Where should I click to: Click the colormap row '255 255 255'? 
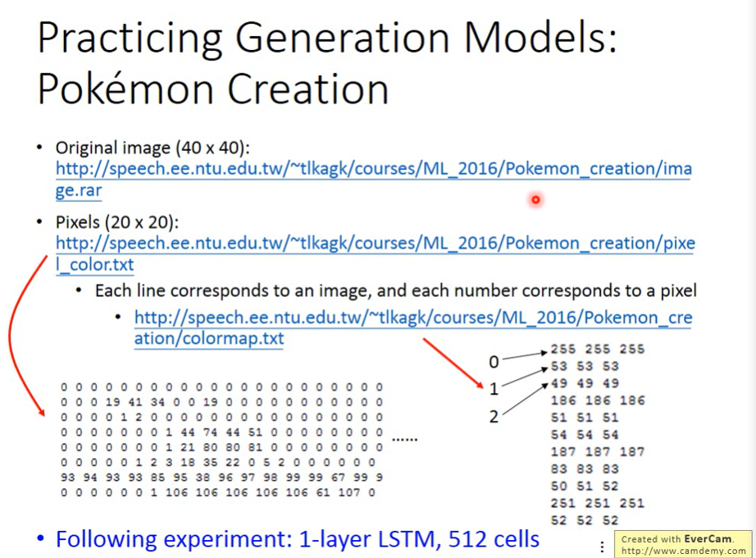pos(598,349)
